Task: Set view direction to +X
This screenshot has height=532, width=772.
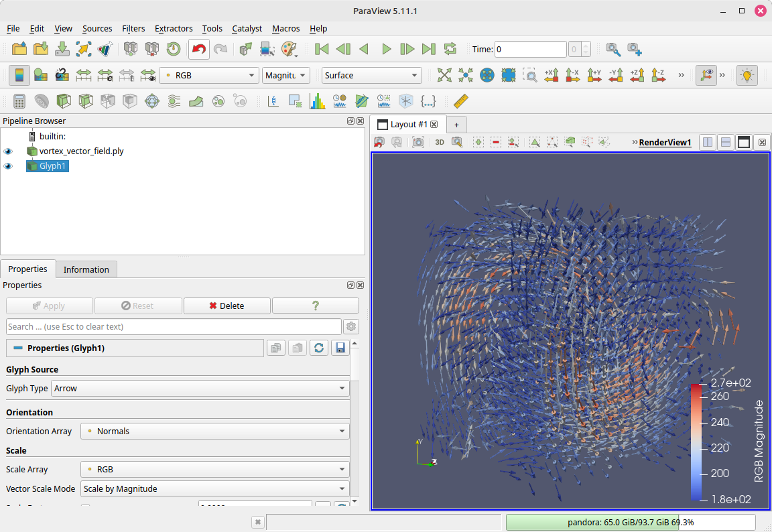Action: point(552,76)
